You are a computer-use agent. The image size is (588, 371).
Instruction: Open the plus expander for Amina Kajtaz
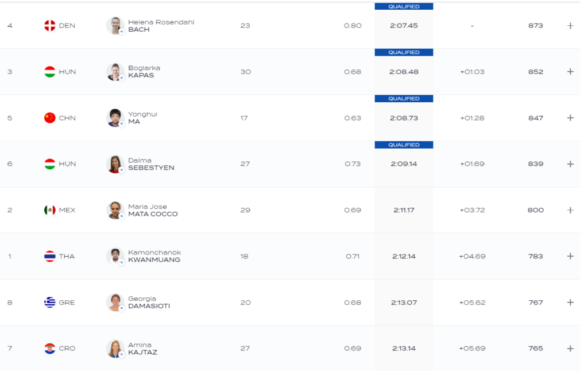coord(570,349)
